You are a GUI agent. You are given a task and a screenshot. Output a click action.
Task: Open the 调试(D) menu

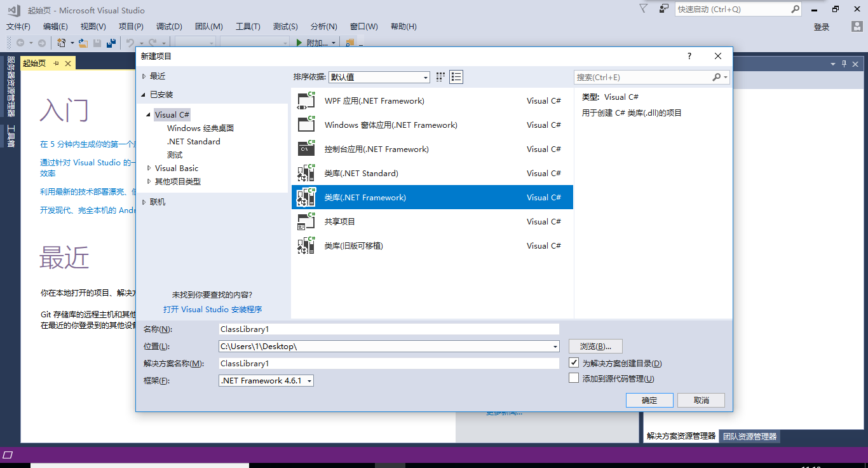(x=169, y=27)
